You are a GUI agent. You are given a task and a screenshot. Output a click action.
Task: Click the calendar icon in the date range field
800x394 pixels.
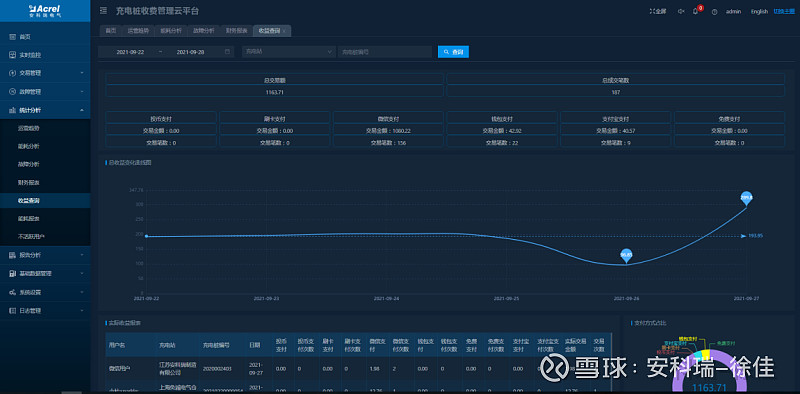point(227,52)
